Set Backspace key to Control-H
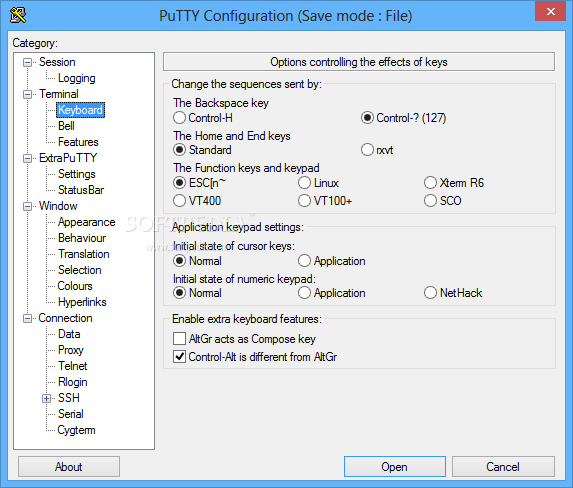This screenshot has height=488, width=573. (x=203, y=118)
